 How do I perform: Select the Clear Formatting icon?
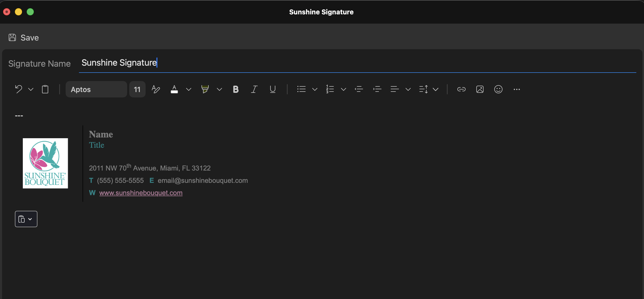(156, 89)
